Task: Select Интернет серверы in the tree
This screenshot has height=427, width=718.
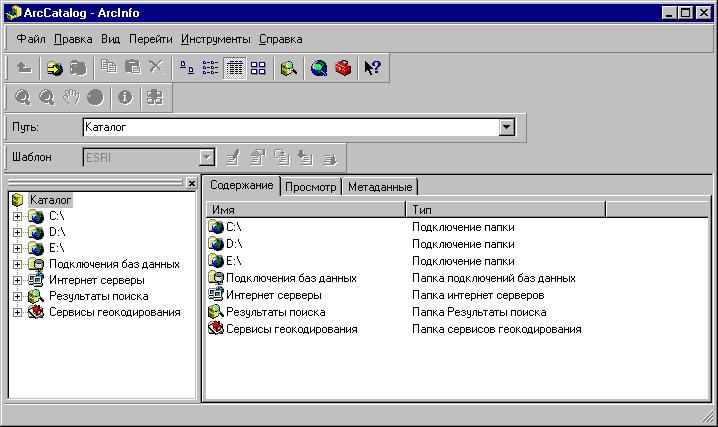Action: [x=97, y=280]
